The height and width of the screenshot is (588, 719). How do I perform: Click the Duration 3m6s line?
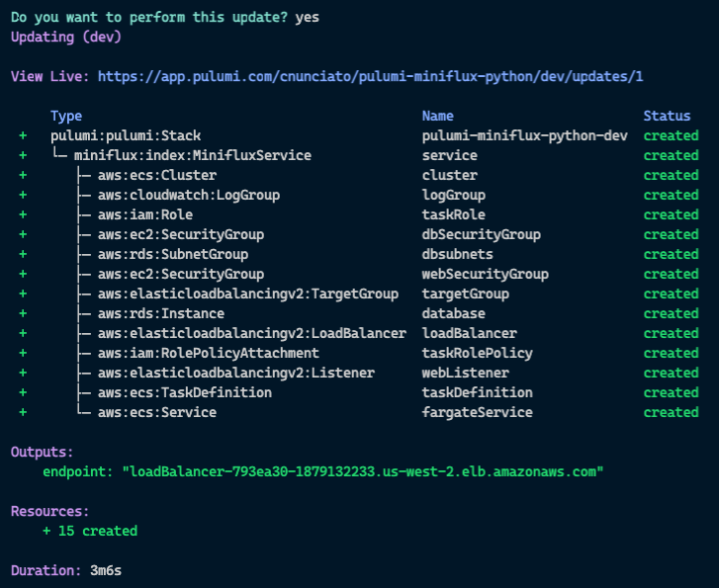[x=66, y=570]
